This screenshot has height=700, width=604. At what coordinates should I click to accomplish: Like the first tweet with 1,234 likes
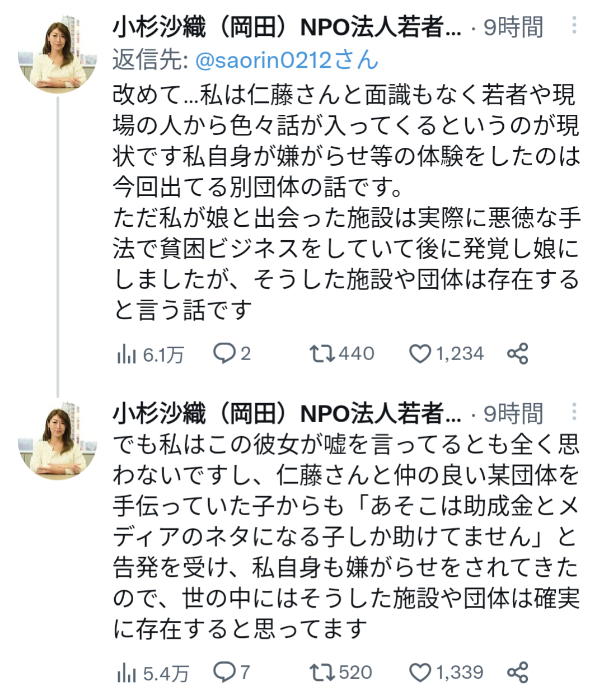point(446,353)
